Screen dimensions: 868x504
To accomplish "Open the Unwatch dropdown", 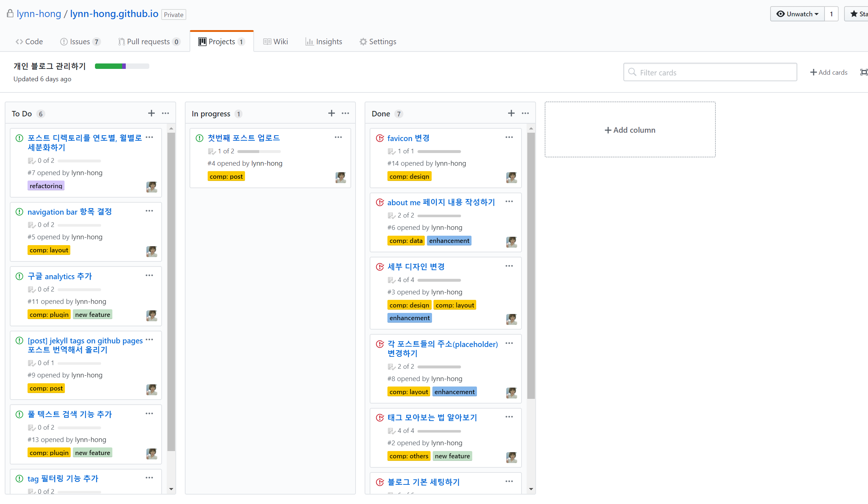I will click(797, 14).
